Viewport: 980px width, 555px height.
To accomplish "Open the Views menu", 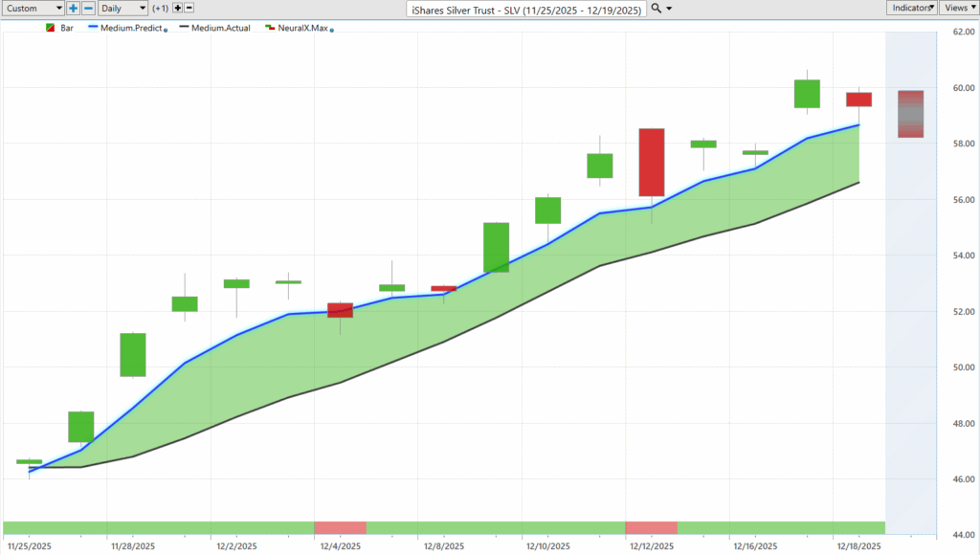I will (958, 7).
